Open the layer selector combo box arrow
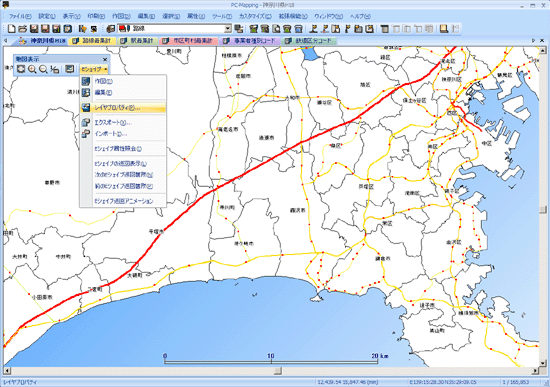The width and height of the screenshot is (550, 387). [228, 28]
